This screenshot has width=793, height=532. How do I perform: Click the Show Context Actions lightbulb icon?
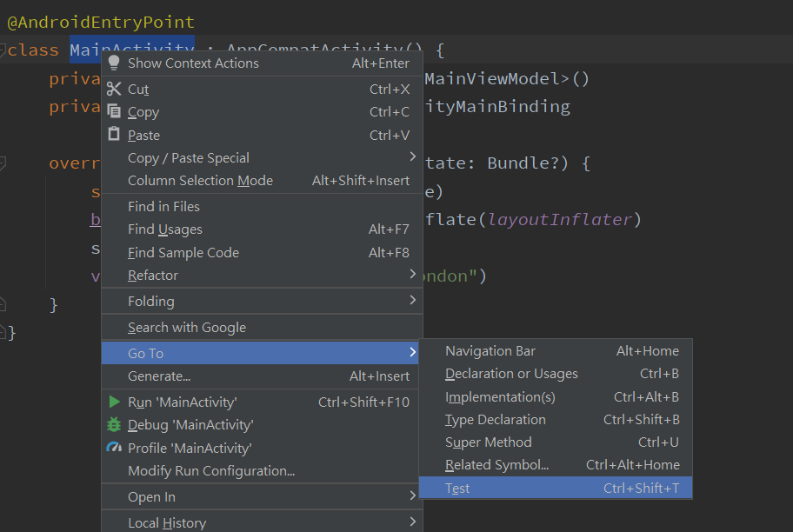click(x=114, y=63)
